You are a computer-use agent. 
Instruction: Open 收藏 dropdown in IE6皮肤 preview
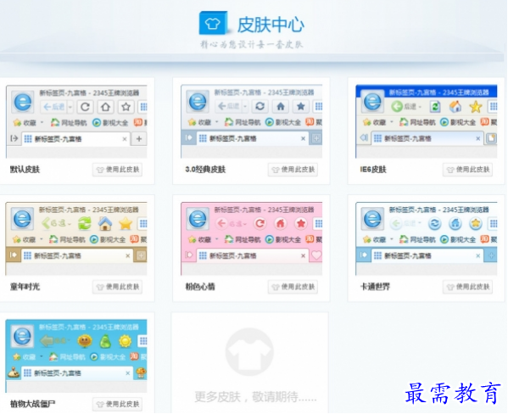point(378,122)
